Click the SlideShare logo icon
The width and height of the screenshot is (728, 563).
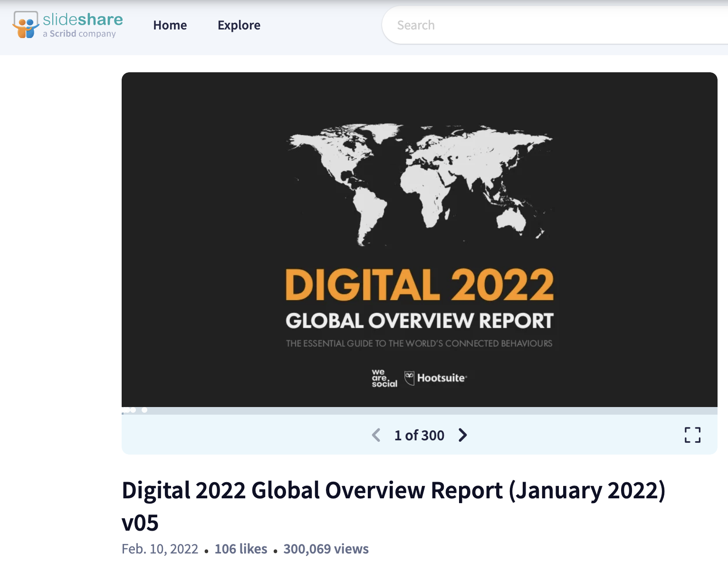pos(26,25)
